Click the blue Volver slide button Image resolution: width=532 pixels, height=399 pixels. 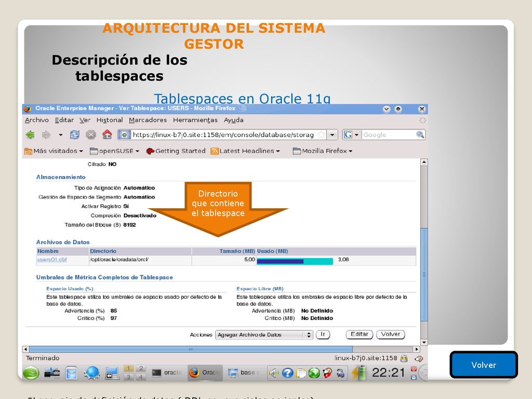(484, 365)
